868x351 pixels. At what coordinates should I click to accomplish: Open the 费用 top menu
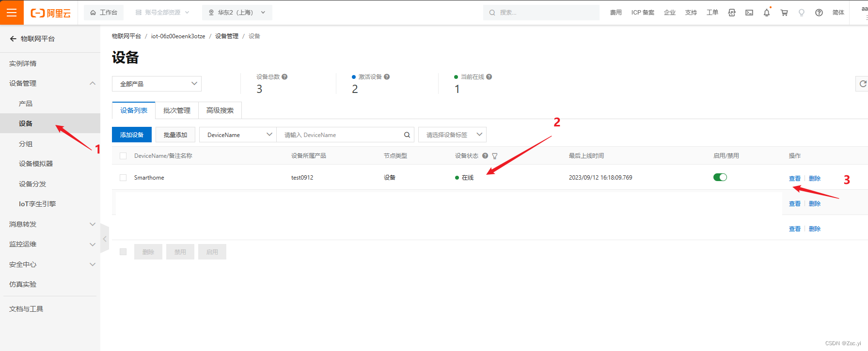click(616, 13)
